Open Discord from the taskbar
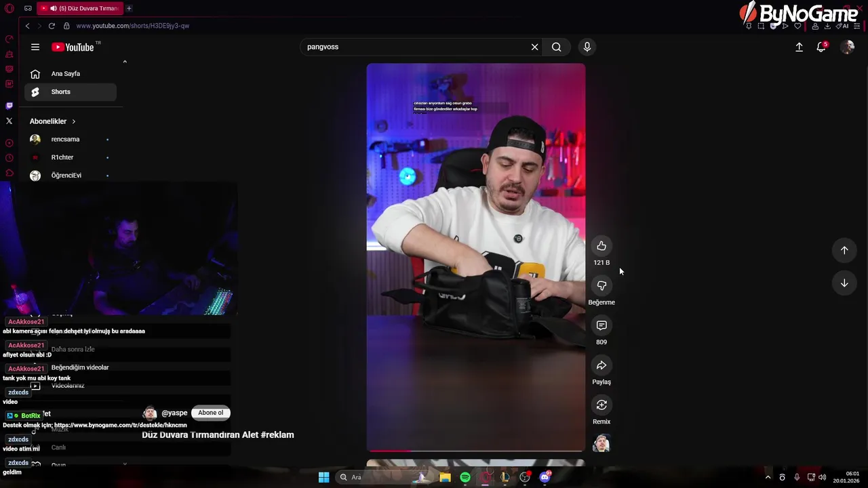This screenshot has height=488, width=868. [545, 477]
